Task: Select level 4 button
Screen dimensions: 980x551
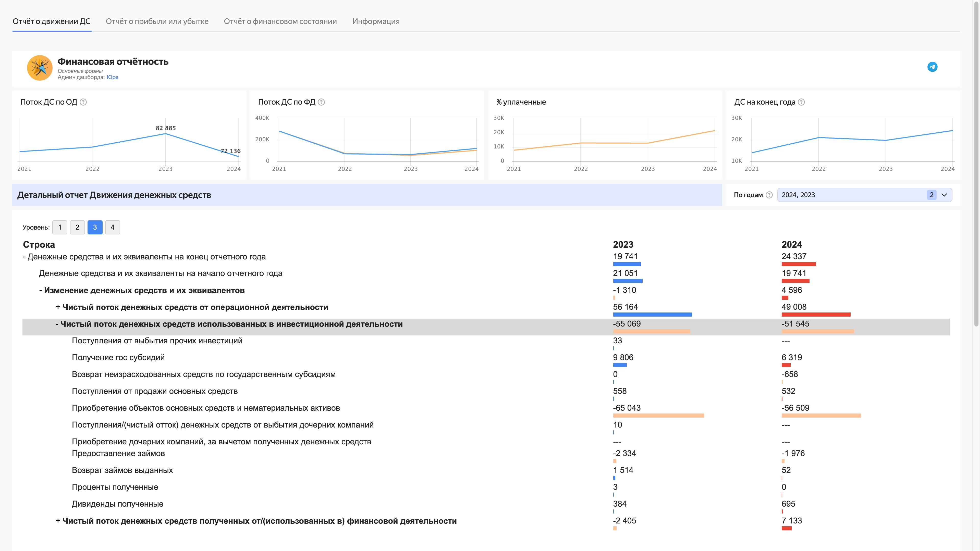Action: click(112, 227)
